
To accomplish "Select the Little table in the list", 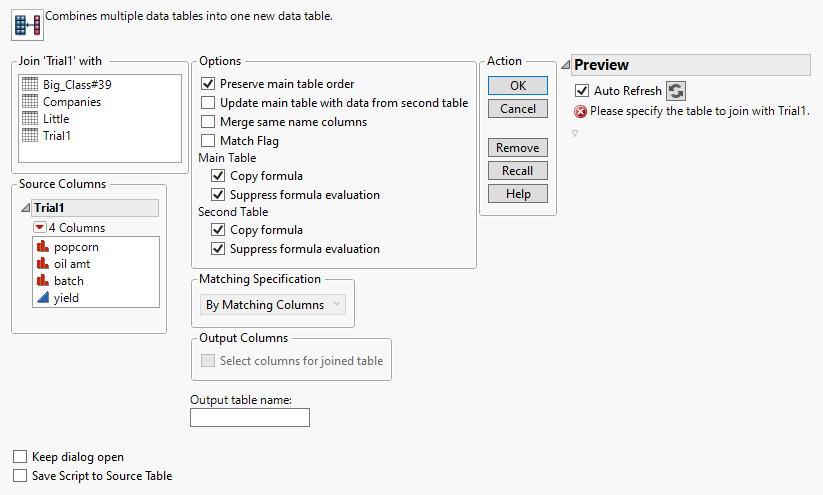I will pos(56,119).
